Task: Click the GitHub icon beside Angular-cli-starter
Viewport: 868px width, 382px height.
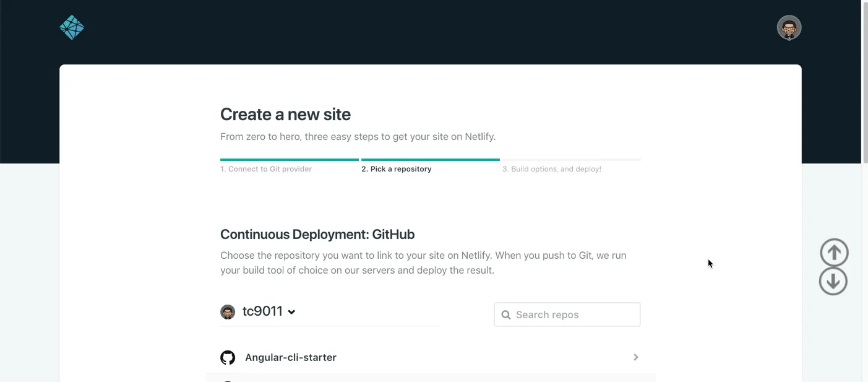Action: click(x=228, y=357)
